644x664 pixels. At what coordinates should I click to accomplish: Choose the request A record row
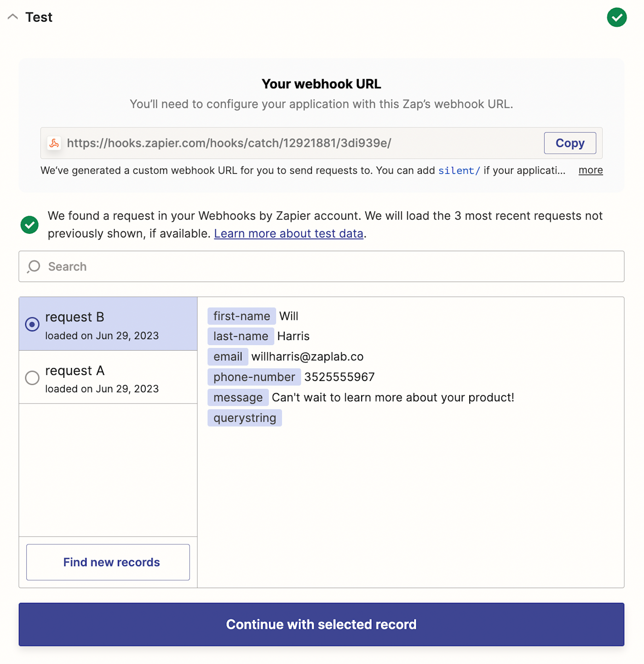pyautogui.click(x=108, y=377)
